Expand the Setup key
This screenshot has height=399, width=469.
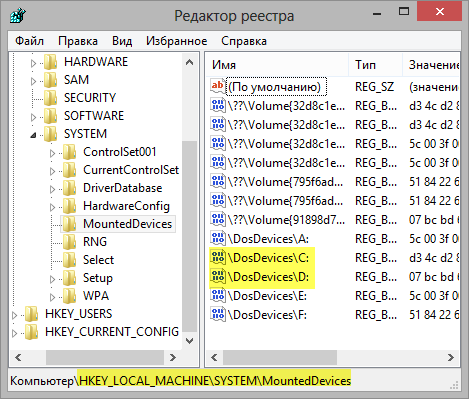point(52,279)
